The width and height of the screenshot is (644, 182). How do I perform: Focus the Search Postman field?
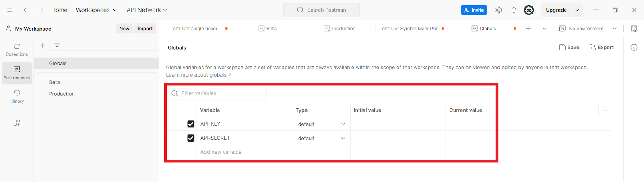click(x=322, y=10)
